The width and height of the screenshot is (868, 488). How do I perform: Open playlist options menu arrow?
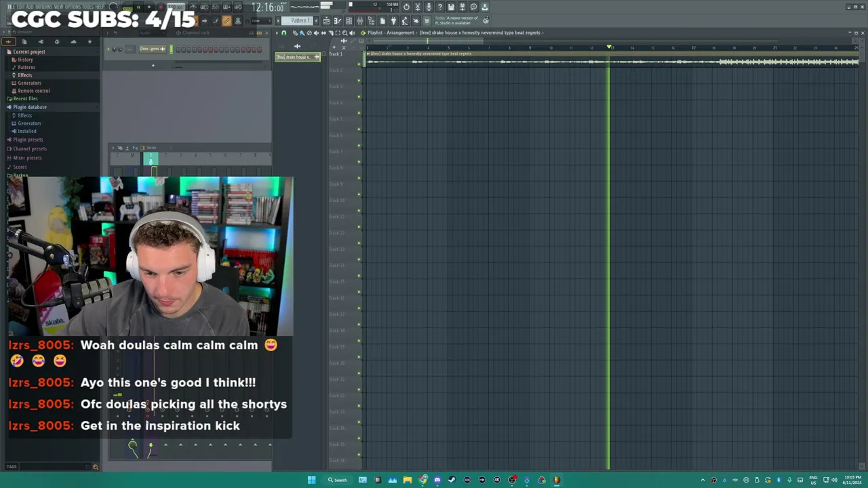coord(277,33)
